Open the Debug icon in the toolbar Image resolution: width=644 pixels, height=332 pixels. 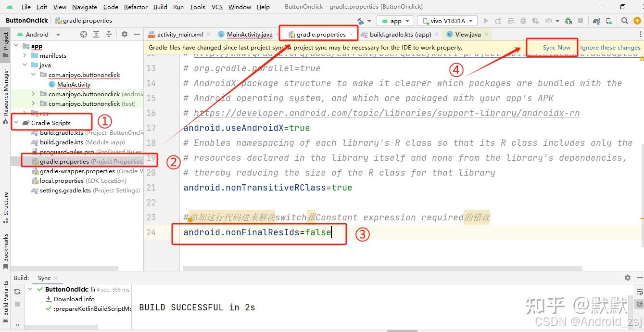tap(523, 21)
